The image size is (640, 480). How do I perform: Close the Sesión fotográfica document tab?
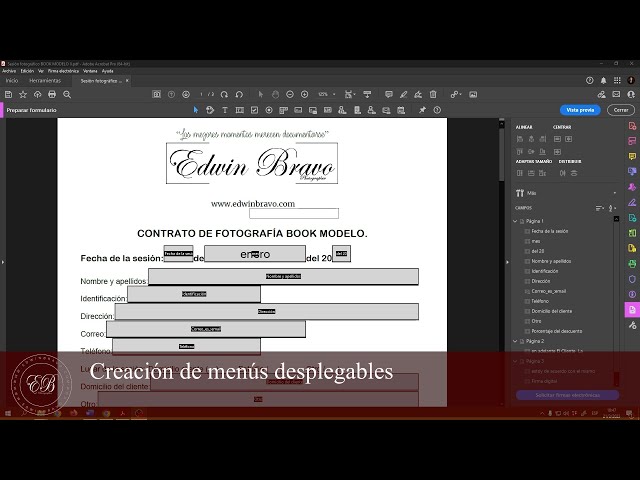click(x=127, y=81)
